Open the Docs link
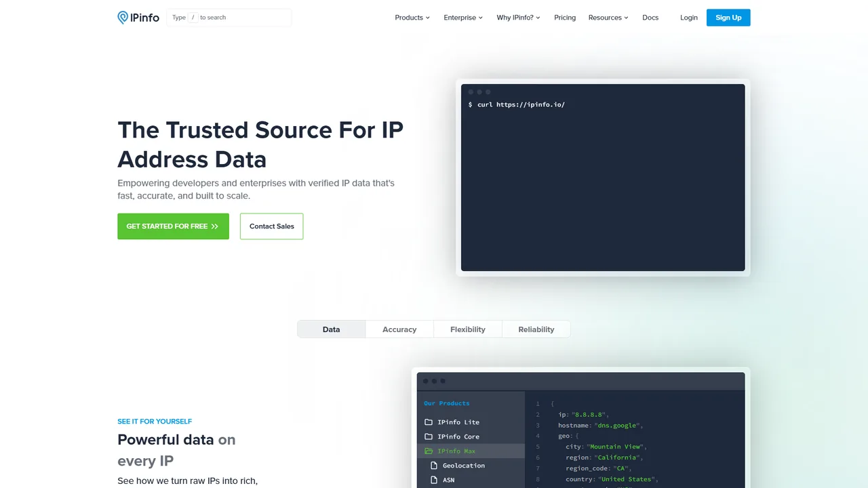This screenshot has height=488, width=868. pyautogui.click(x=650, y=18)
